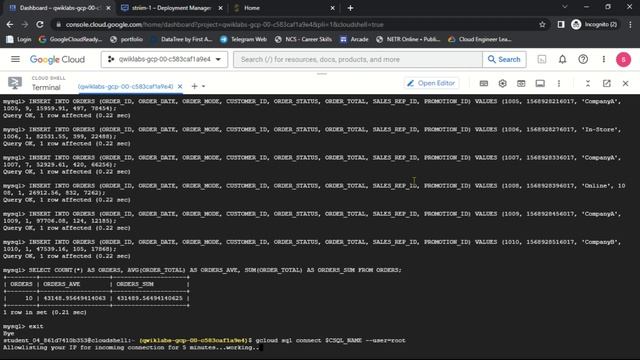The height and width of the screenshot is (360, 640).
Task: Close the Home browser tab
Action: pos(332,8)
